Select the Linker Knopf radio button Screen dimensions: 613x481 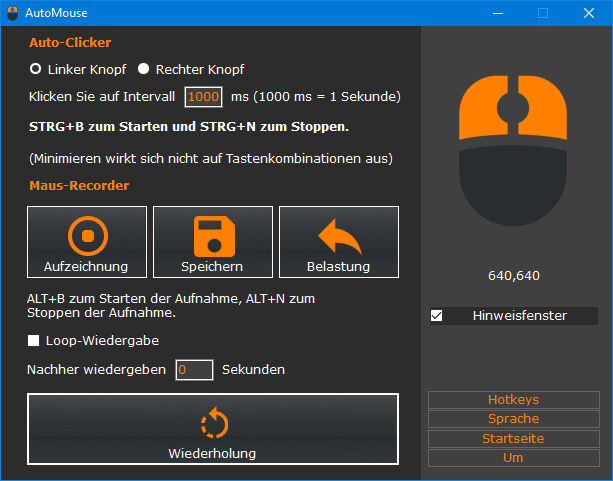[x=36, y=69]
